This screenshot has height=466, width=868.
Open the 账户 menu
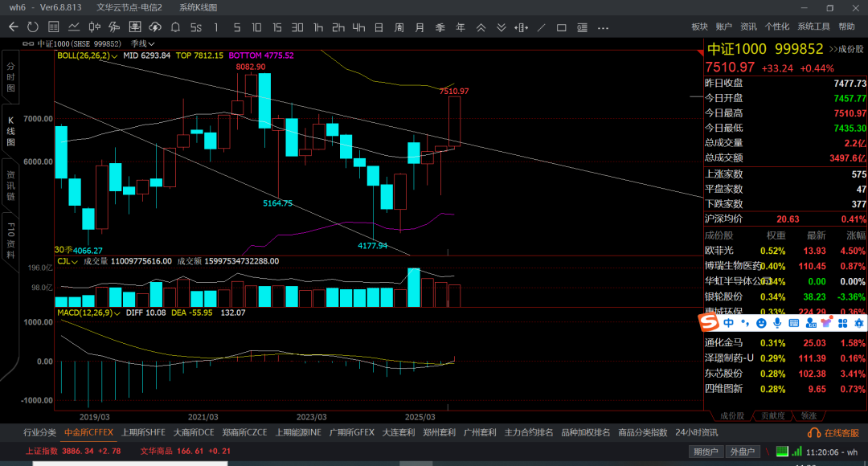point(723,27)
